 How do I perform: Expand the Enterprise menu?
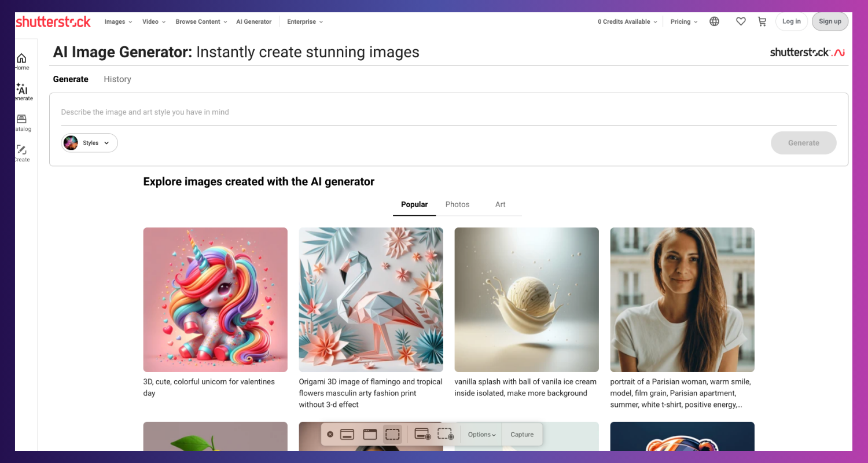pyautogui.click(x=305, y=22)
